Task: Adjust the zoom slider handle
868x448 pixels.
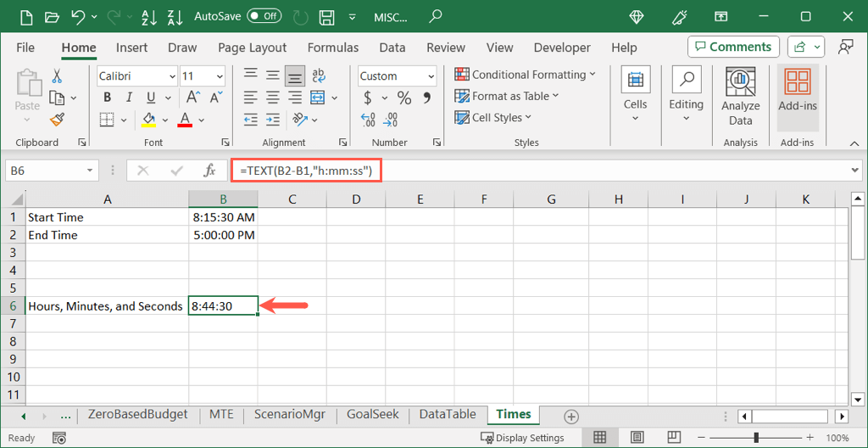Action: (756, 438)
